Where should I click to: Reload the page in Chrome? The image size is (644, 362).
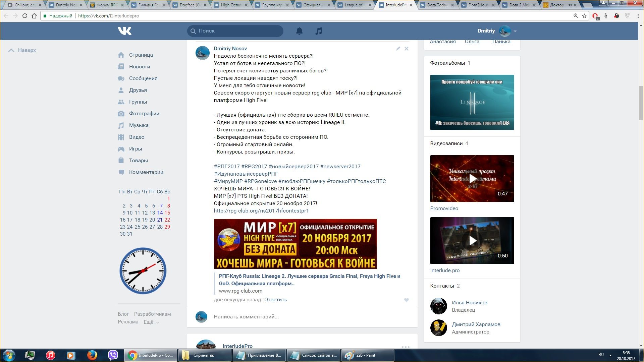(x=24, y=16)
